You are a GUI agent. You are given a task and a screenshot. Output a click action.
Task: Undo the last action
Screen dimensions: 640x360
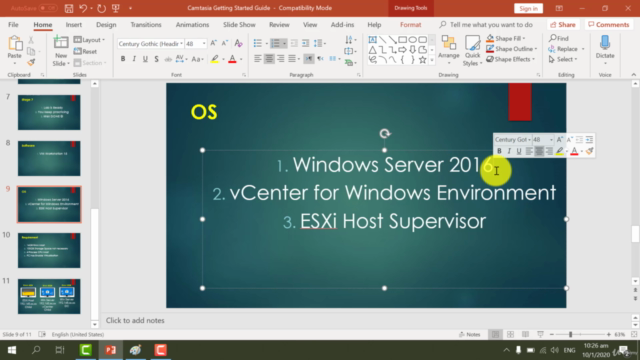(83, 8)
